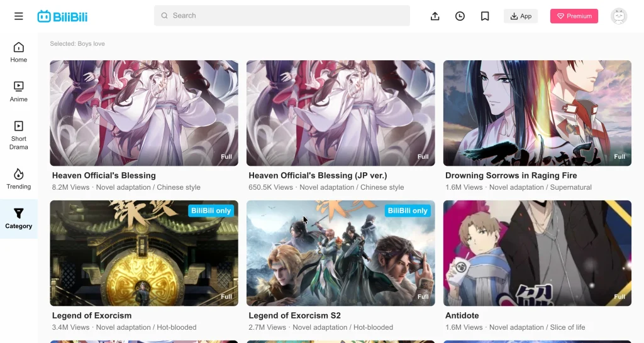
Task: Click '650.5K Views' info text
Action: click(x=270, y=187)
